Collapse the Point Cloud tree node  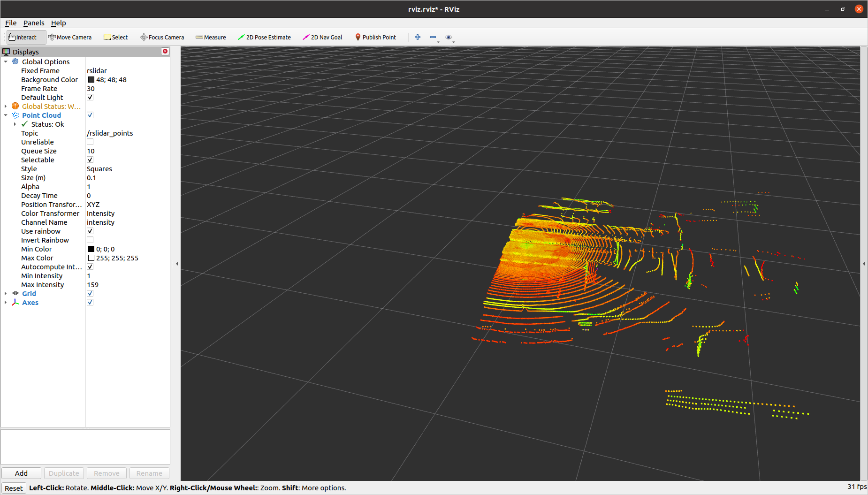click(x=6, y=115)
